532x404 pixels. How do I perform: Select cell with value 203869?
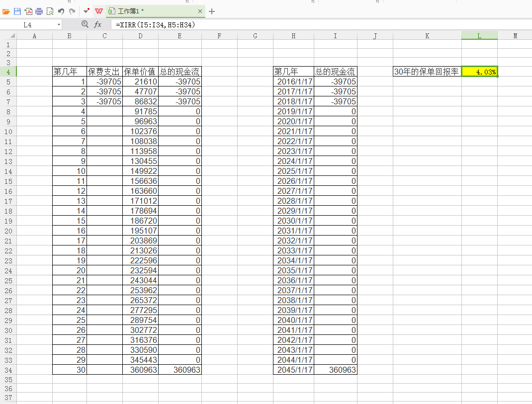pos(141,241)
